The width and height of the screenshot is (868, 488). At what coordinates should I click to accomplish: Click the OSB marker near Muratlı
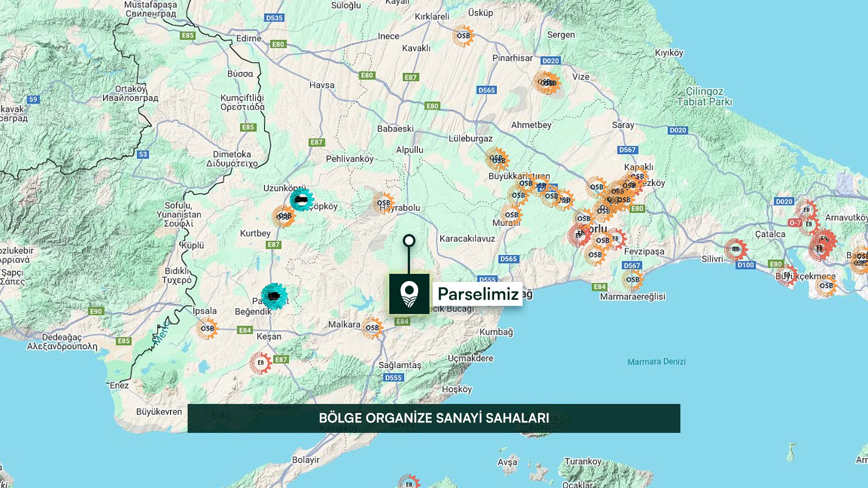511,215
